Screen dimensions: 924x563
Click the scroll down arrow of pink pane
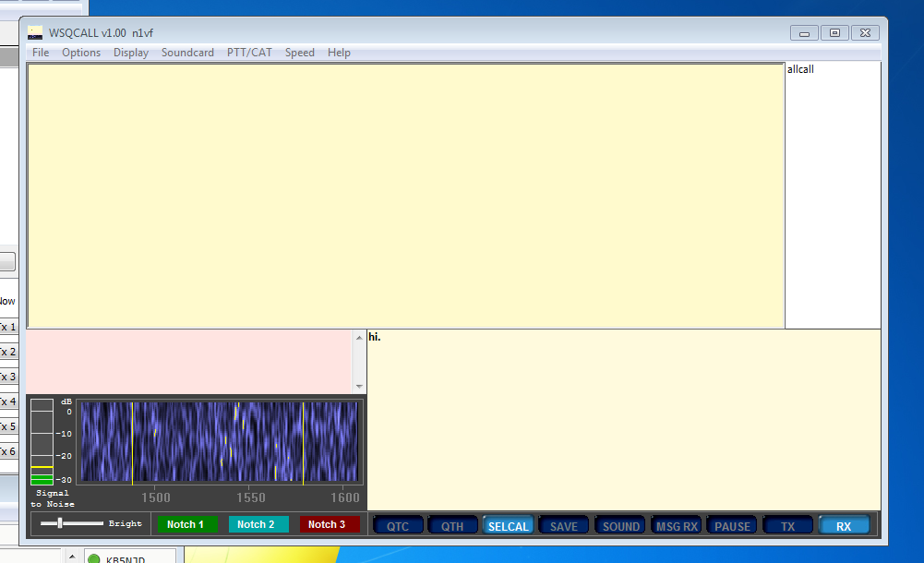[x=359, y=387]
